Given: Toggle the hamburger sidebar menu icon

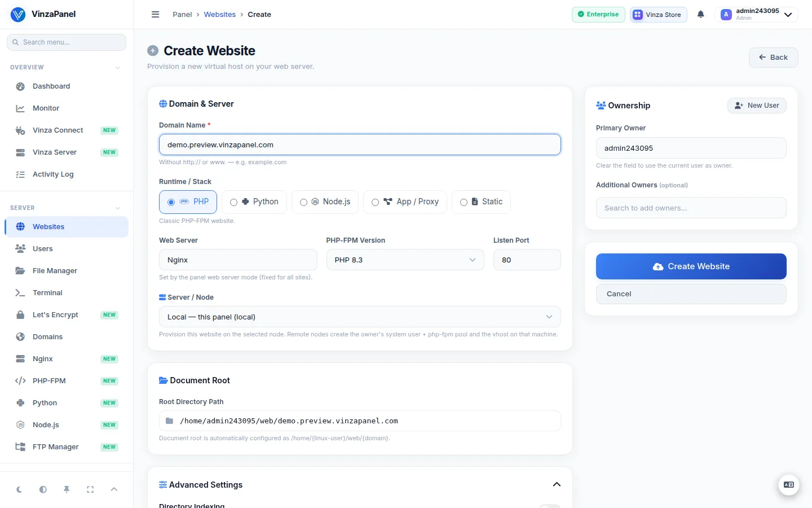Looking at the screenshot, I should (x=156, y=15).
